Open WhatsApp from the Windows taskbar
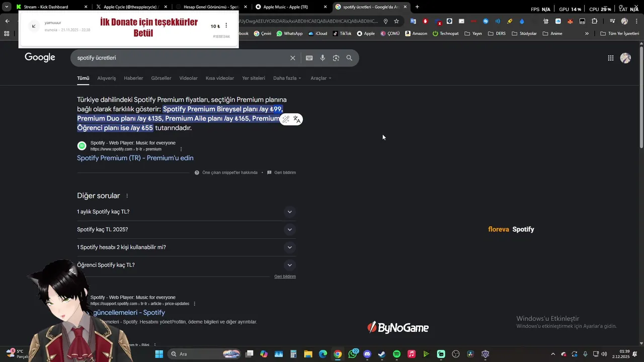Viewport: 644px width, 362px height. (x=353, y=354)
